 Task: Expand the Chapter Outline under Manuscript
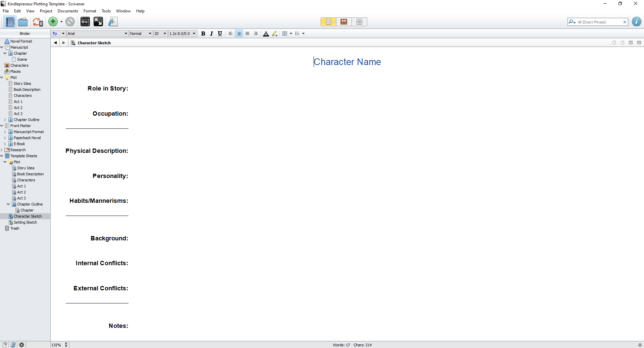4,120
